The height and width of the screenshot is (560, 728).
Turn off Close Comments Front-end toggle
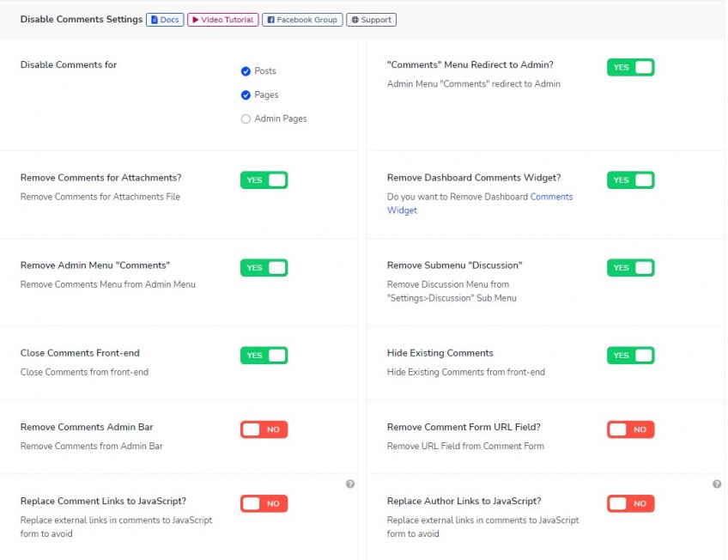[x=264, y=356]
